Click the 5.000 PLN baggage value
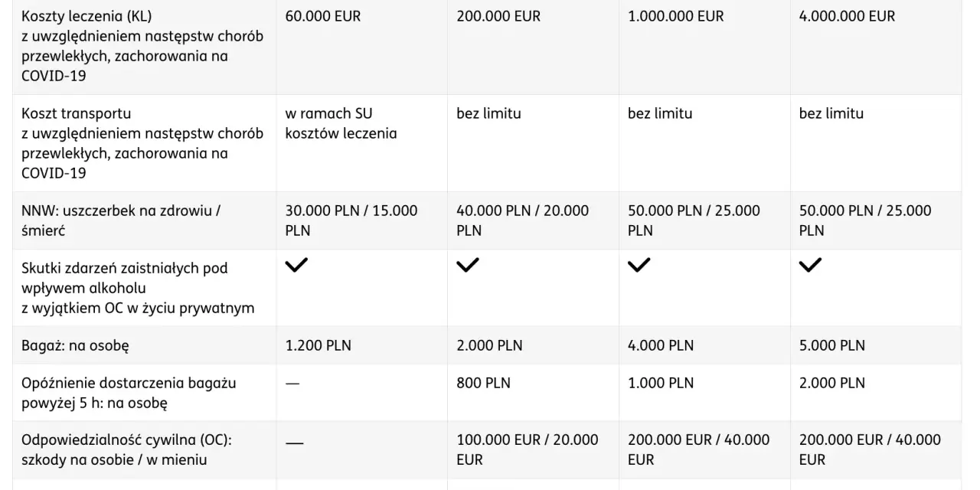 832,345
